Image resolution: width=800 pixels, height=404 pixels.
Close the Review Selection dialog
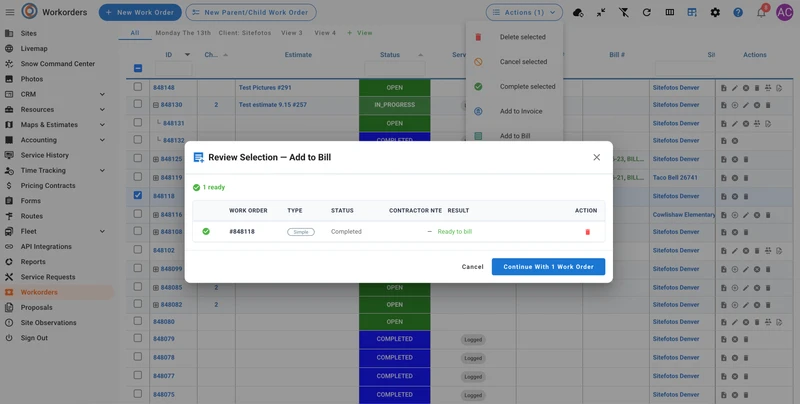click(x=596, y=157)
